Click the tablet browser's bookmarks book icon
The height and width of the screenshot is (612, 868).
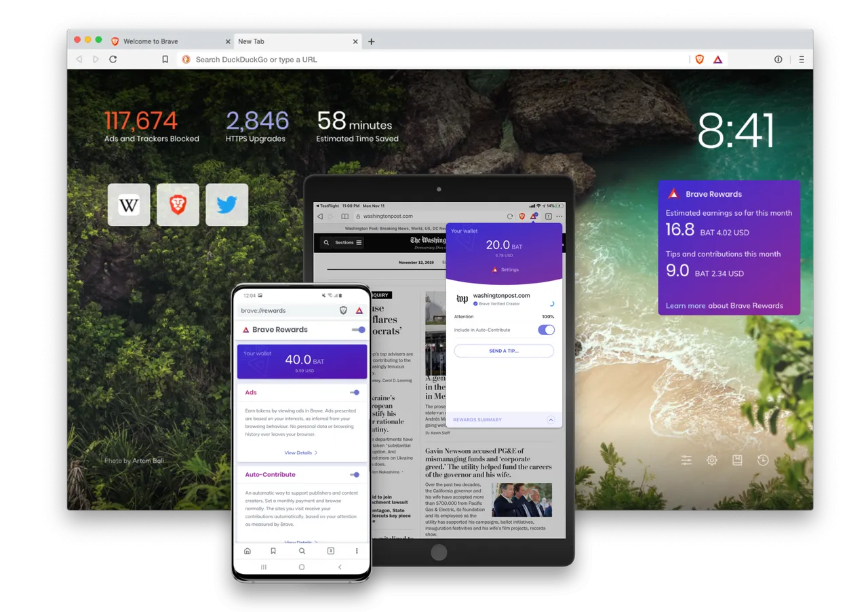[x=344, y=216]
